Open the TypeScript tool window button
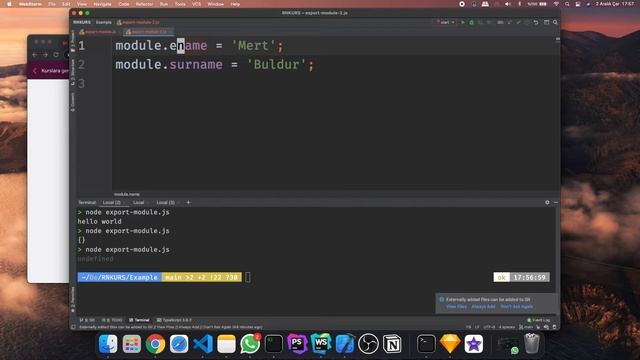Image resolution: width=640 pixels, height=360 pixels. pos(174,320)
